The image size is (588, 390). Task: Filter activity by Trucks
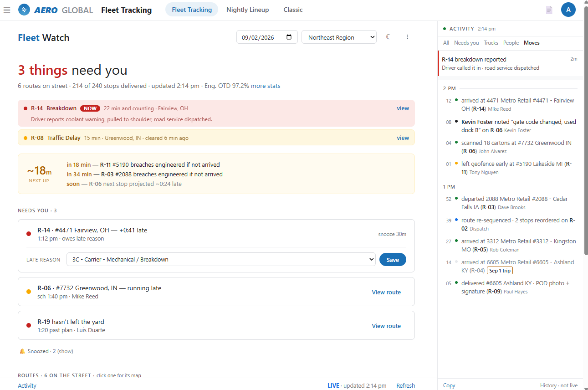pos(491,43)
